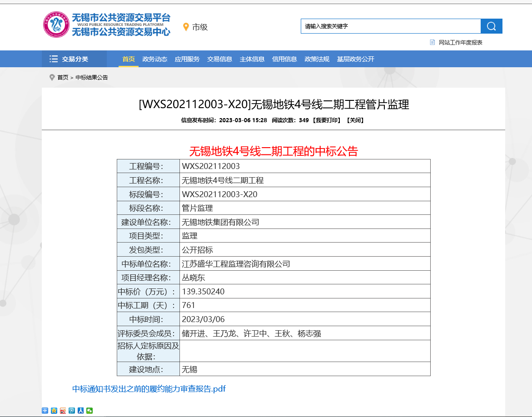This screenshot has width=532, height=417.
Task: Click the Wuxi platform logo emblem
Action: [x=56, y=25]
